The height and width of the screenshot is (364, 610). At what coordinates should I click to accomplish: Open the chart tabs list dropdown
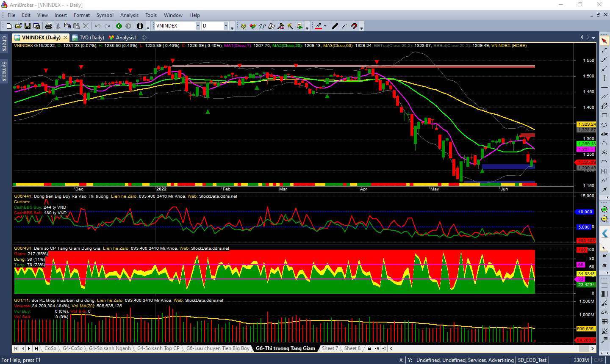pos(593,38)
